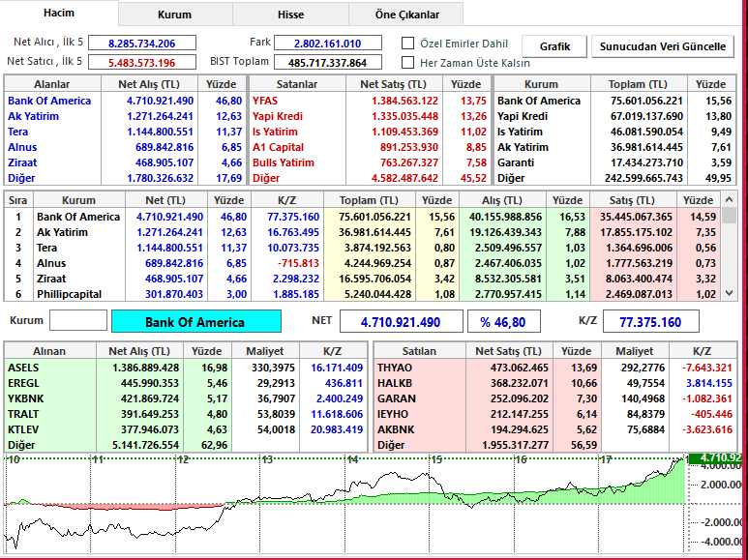Click the 12 hour marker on chart
Viewport: 748px width, 560px height.
(x=183, y=459)
